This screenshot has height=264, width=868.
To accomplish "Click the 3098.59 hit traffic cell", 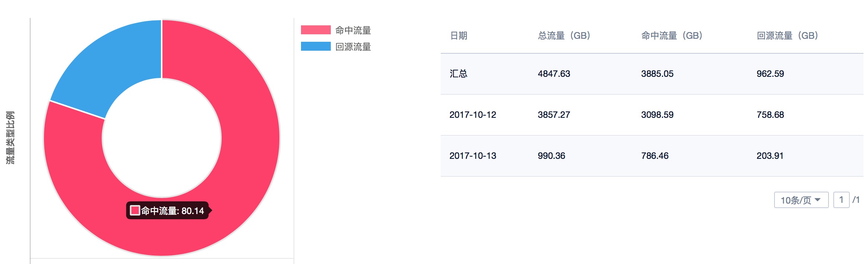I will 657,115.
